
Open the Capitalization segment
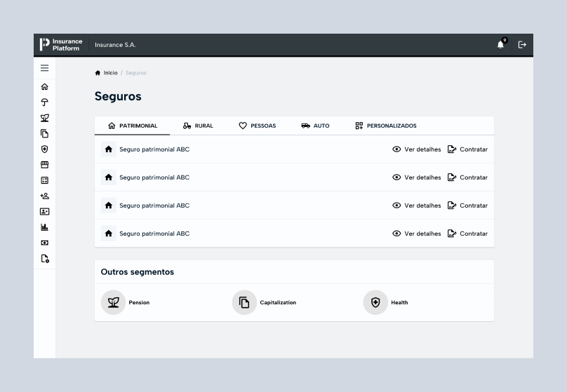coord(264,302)
